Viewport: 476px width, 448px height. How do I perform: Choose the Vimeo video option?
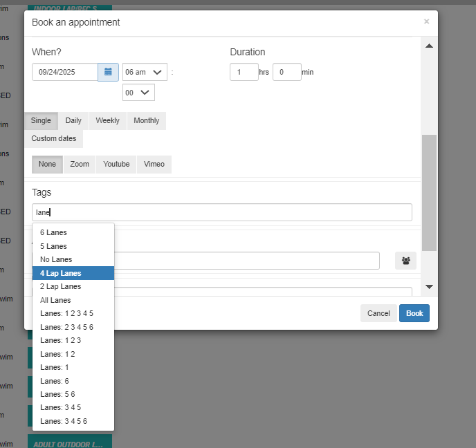(154, 165)
